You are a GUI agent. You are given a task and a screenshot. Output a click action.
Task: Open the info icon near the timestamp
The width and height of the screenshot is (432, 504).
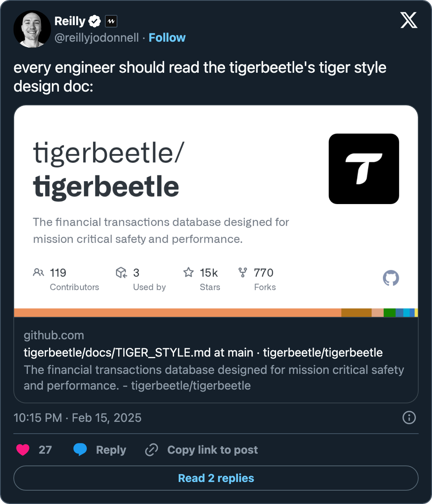pos(409,418)
